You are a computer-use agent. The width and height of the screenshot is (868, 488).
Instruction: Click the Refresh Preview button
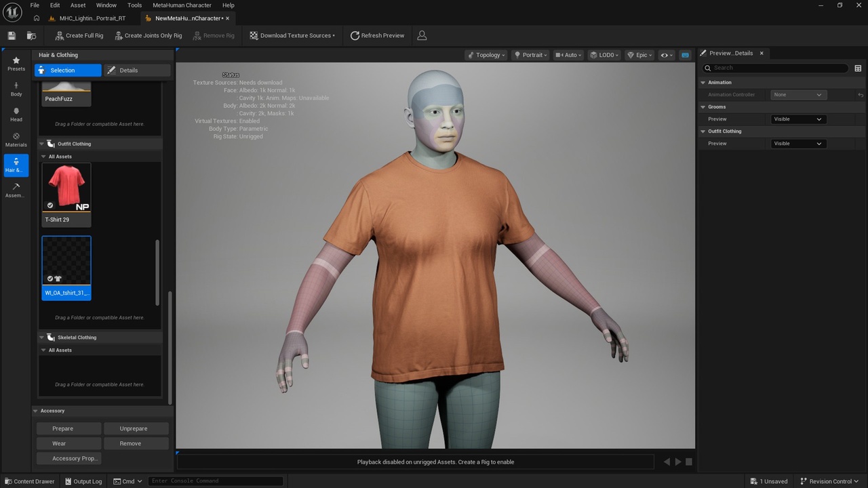[377, 35]
